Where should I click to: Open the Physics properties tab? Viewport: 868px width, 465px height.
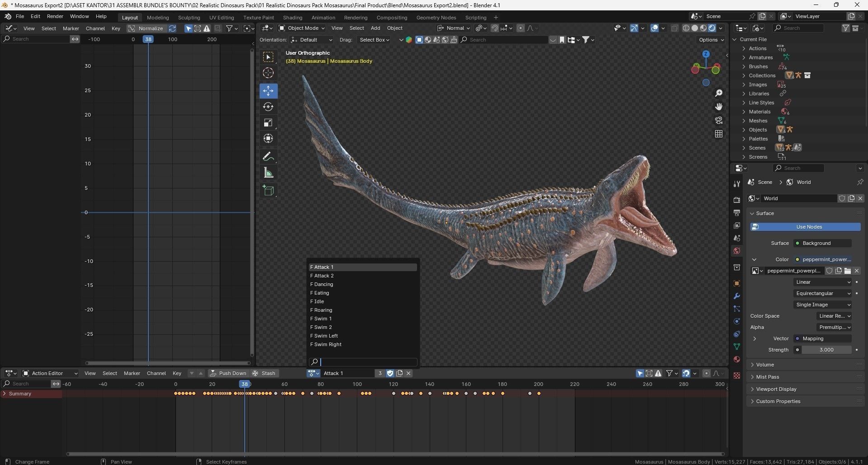point(737,321)
